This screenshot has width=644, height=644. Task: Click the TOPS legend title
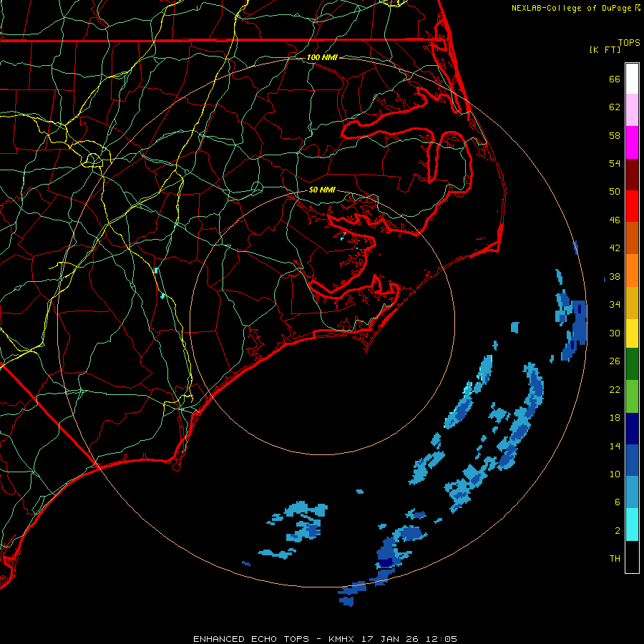click(x=629, y=42)
